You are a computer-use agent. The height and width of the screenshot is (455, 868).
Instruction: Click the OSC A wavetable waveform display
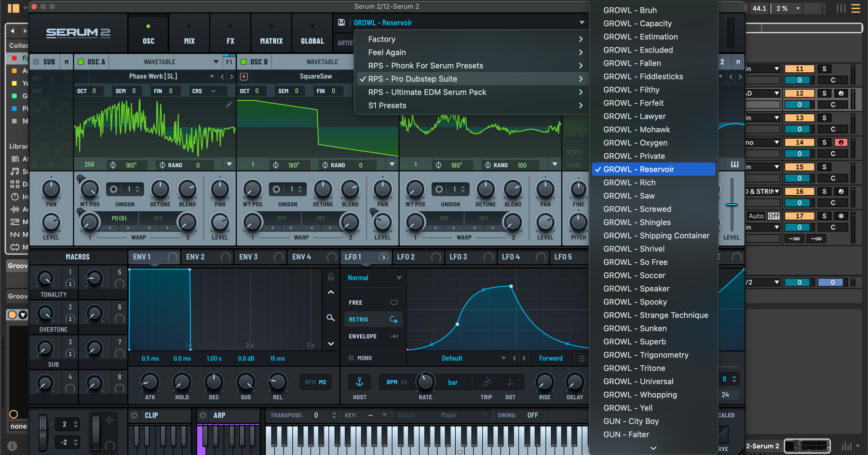pyautogui.click(x=154, y=127)
